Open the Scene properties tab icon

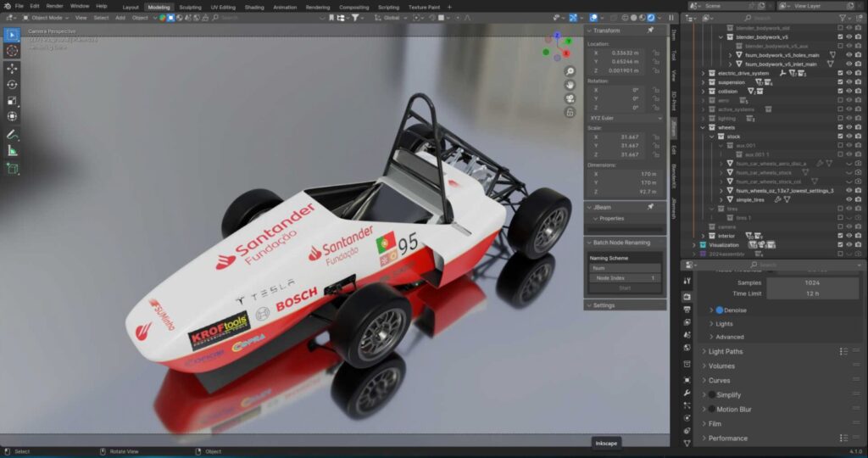(687, 335)
